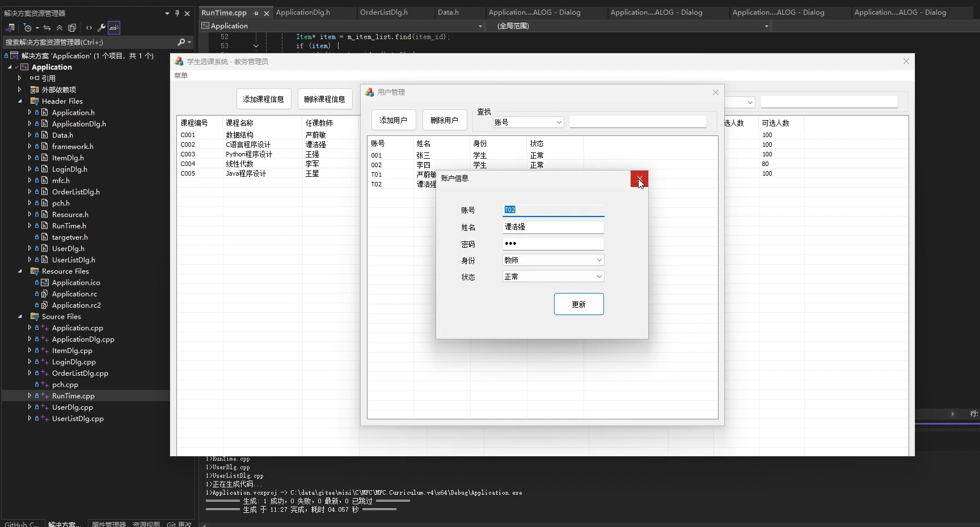Close the RunTime.cpp tab

tap(266, 13)
